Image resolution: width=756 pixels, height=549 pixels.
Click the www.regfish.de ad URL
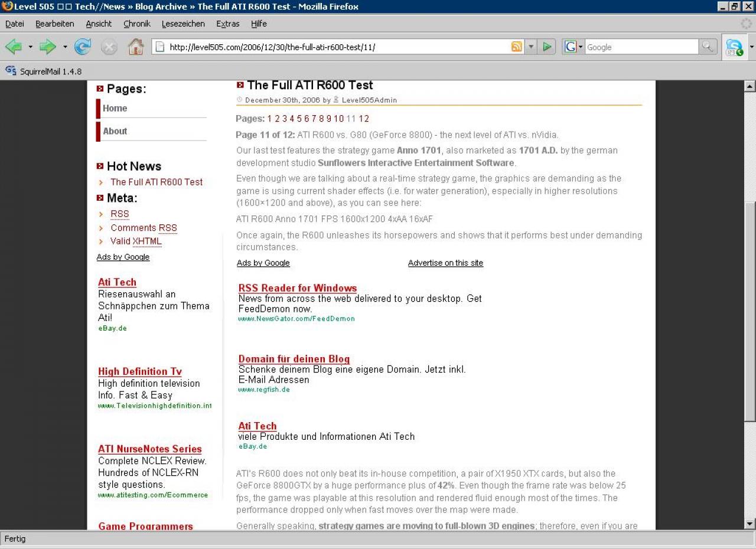[264, 390]
